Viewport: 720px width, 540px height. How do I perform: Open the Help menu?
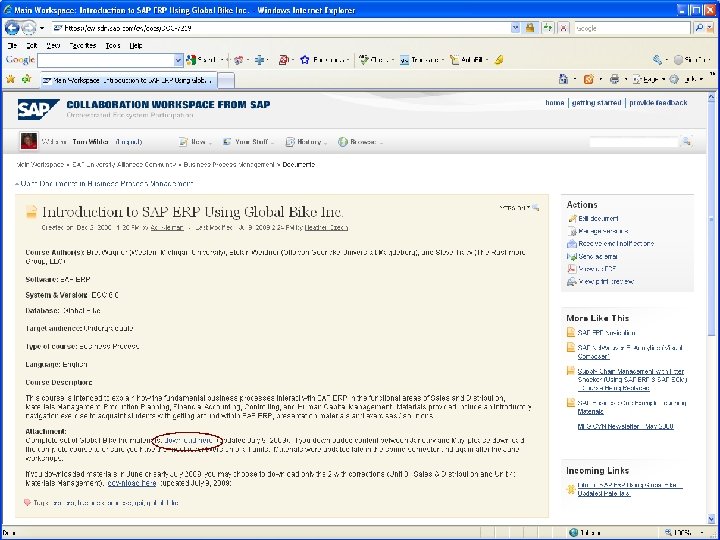pos(135,45)
